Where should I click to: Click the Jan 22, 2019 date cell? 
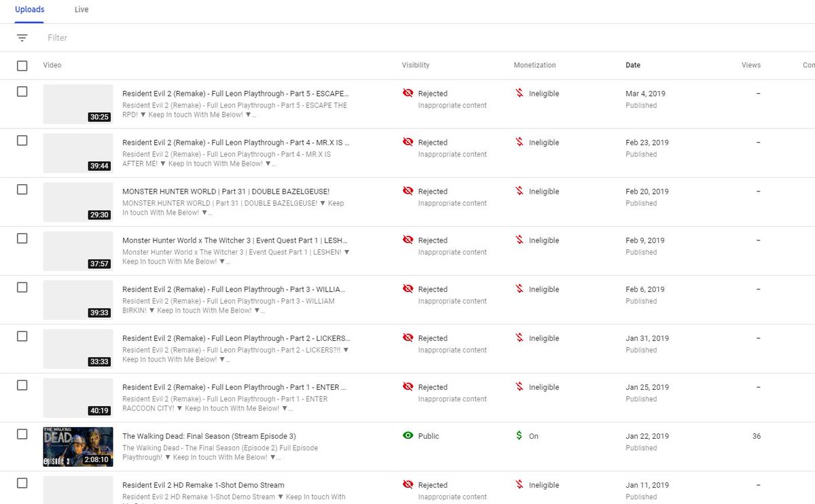(x=647, y=436)
